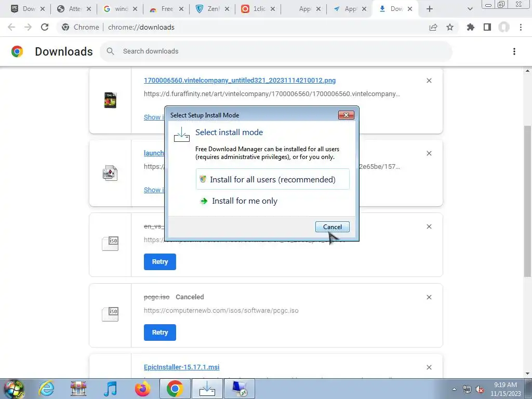Image resolution: width=532 pixels, height=399 pixels.
Task: Open the WinRAR taskbar icon
Action: tap(78, 389)
